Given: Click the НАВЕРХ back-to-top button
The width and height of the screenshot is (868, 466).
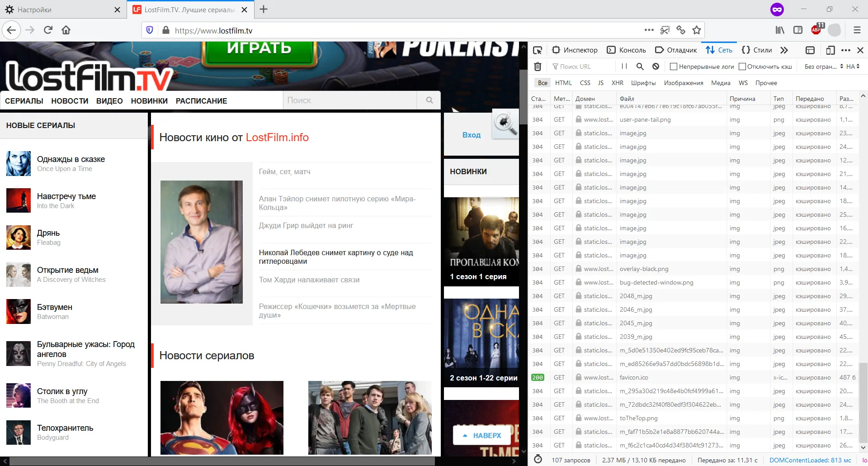Looking at the screenshot, I should click(x=482, y=435).
